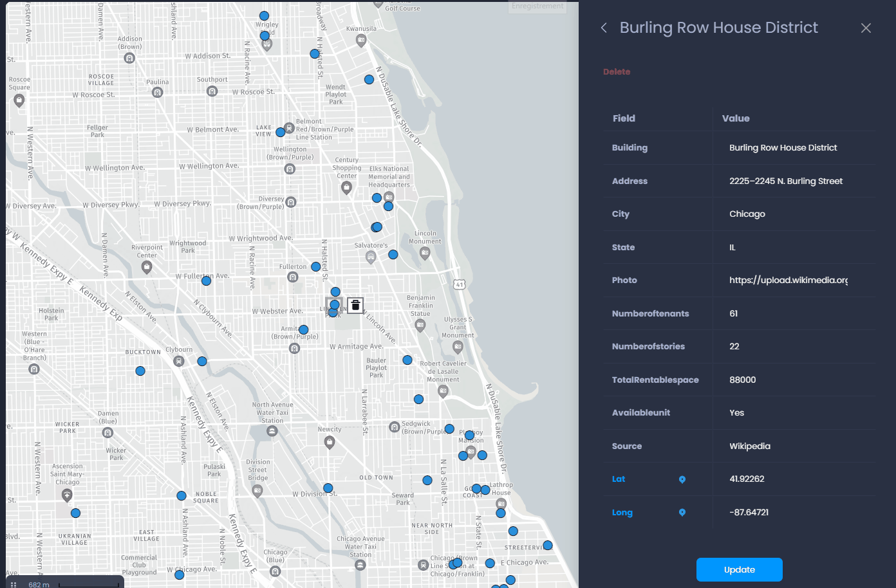Viewport: 896px width, 588px height.
Task: Click the map grip handle beside scale bar
Action: (x=14, y=584)
